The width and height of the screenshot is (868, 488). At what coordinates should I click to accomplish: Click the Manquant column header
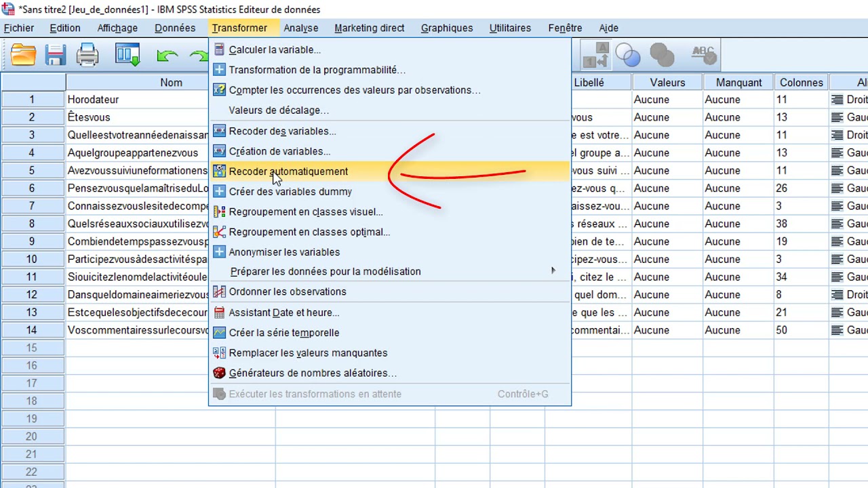(x=738, y=82)
